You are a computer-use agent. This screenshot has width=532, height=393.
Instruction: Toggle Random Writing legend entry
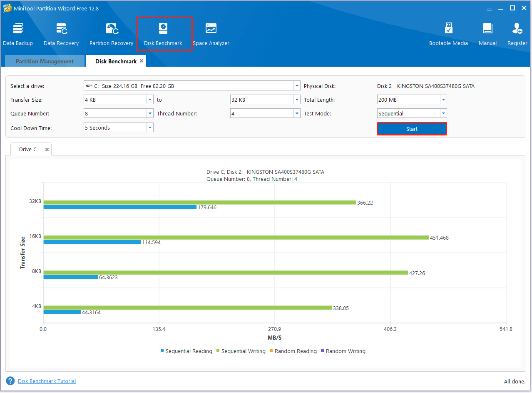pyautogui.click(x=343, y=351)
